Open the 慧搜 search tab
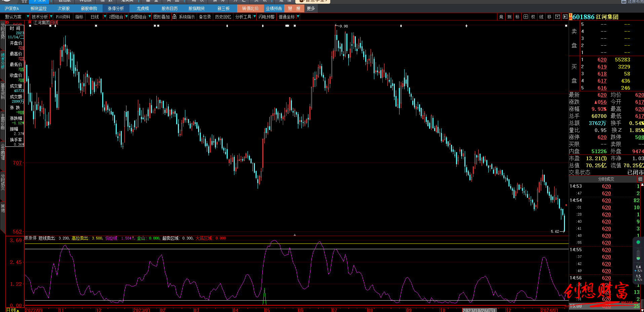Screen dimensions: 644x312 click(x=294, y=8)
